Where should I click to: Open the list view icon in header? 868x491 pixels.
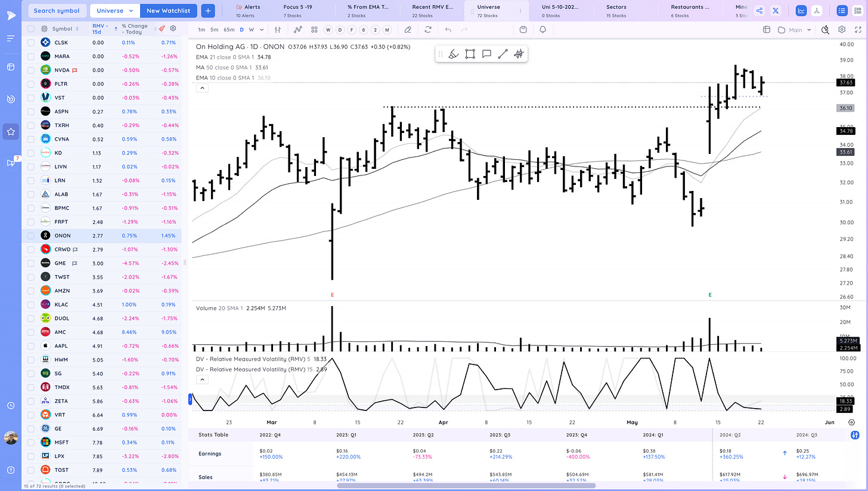point(842,11)
